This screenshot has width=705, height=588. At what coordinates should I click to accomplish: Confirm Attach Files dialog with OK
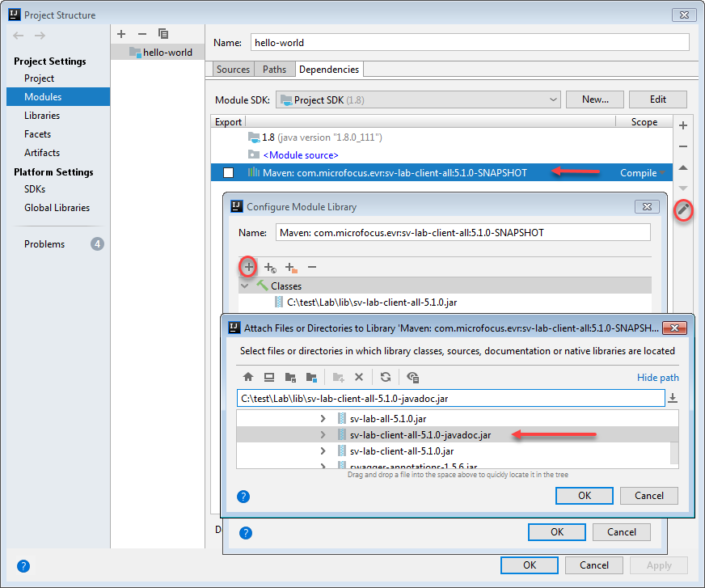(x=585, y=496)
